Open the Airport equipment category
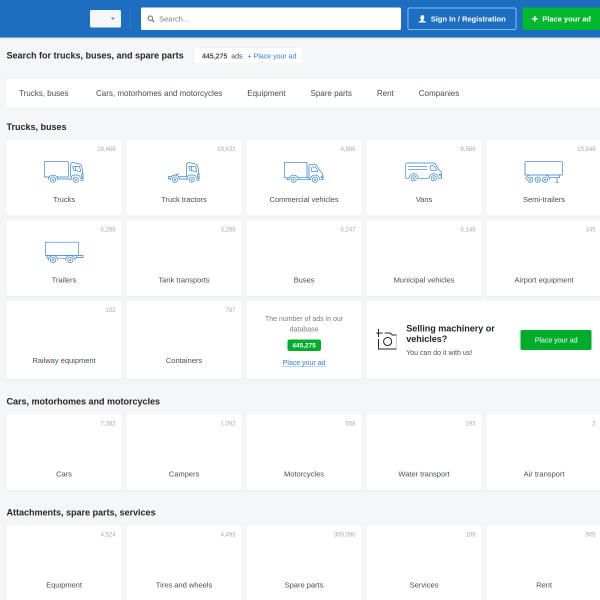 tap(543, 258)
